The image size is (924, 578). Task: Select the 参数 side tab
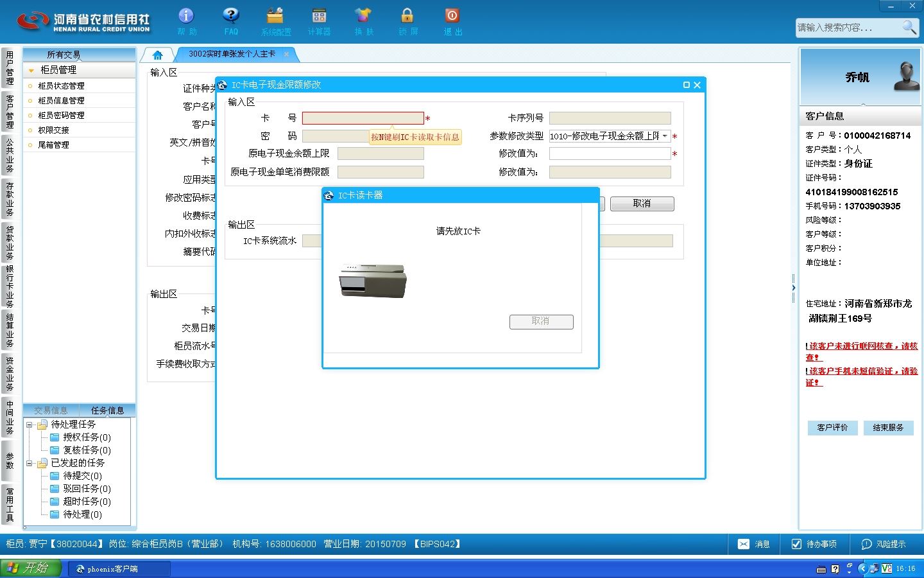10,460
